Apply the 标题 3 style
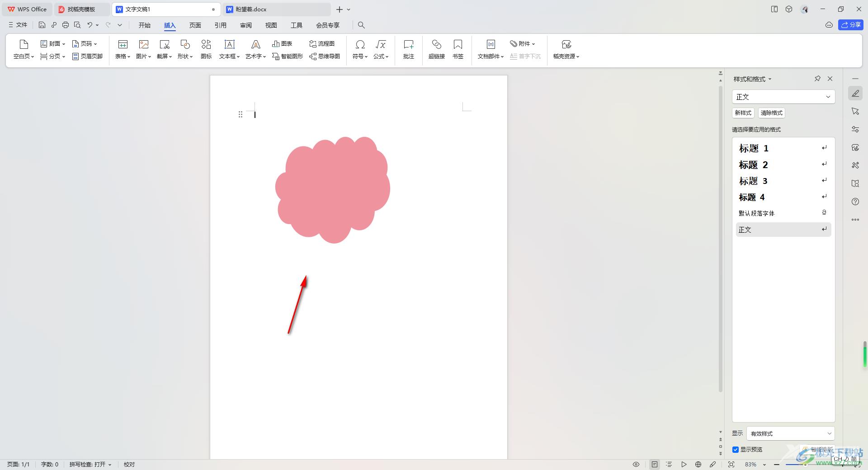This screenshot has height=470, width=868. pyautogui.click(x=783, y=181)
